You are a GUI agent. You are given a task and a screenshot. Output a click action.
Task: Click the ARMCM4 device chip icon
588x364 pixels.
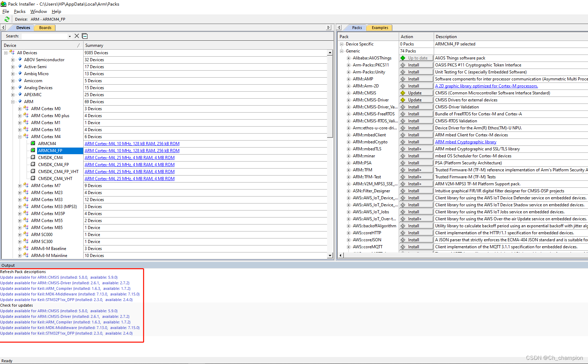point(33,143)
